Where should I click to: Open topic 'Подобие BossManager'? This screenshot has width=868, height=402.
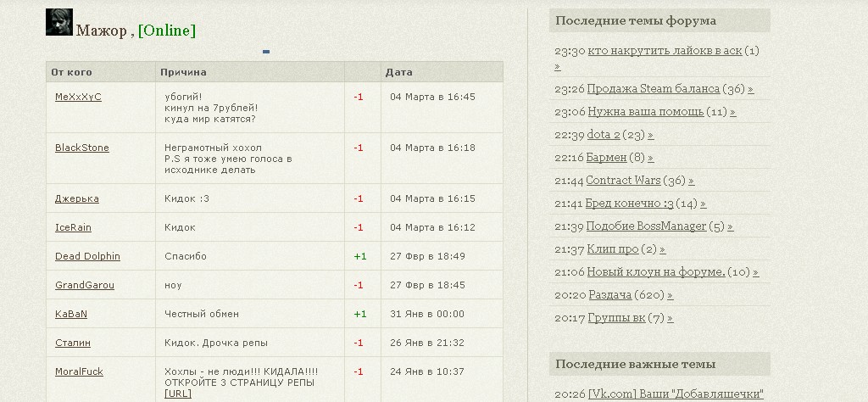pyautogui.click(x=646, y=226)
